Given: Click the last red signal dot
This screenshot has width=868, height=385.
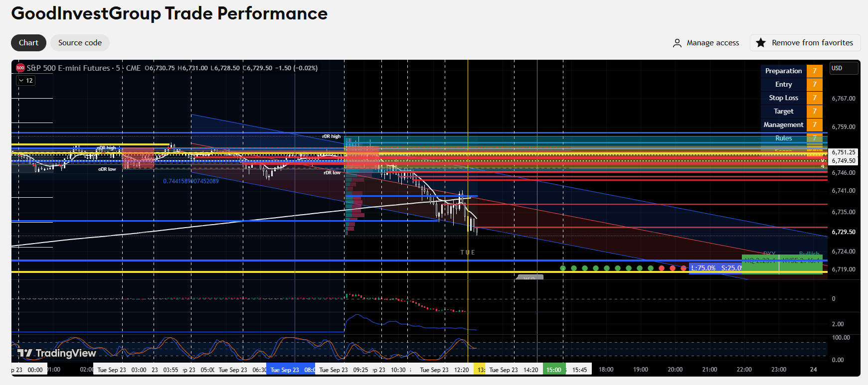Looking at the screenshot, I should pos(684,268).
